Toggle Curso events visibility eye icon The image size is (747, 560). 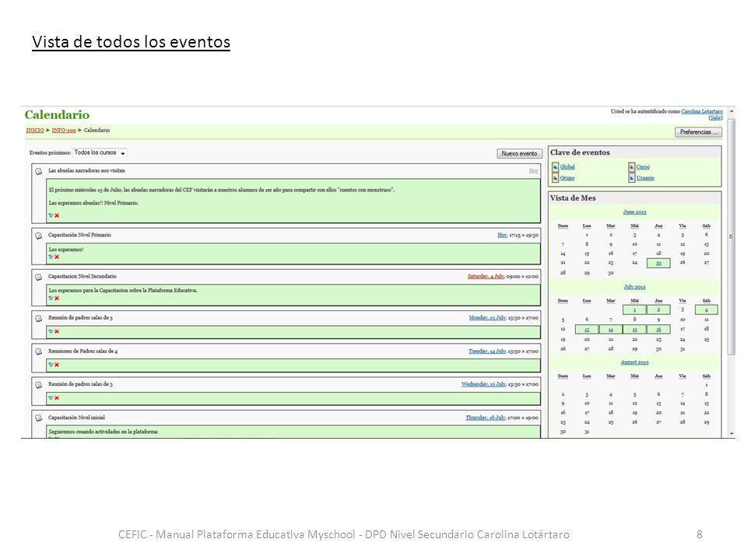click(631, 166)
